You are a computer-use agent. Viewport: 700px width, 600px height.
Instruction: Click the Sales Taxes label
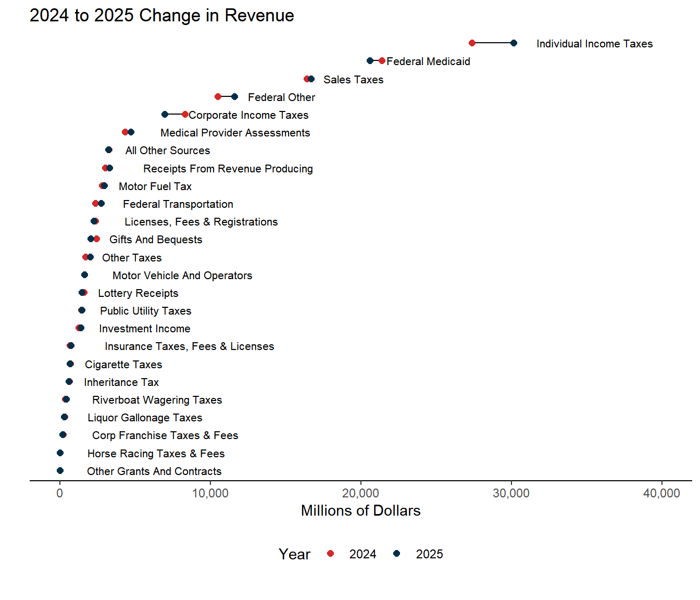[x=353, y=80]
